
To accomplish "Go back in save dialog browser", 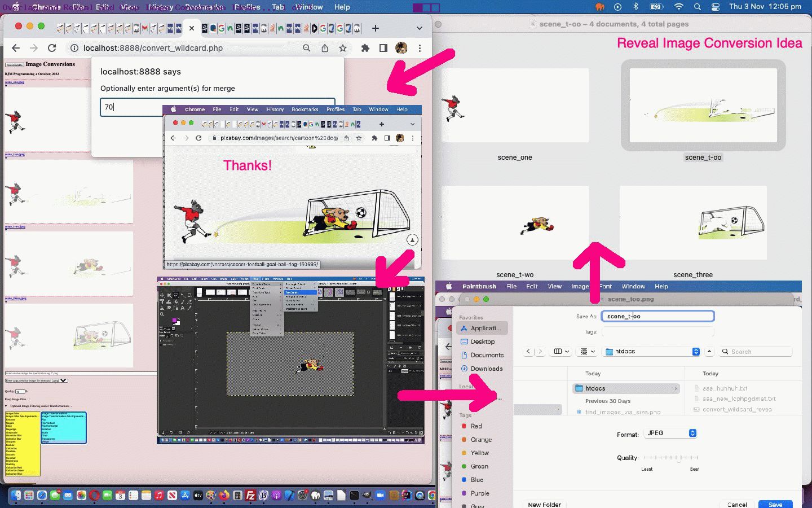I will pos(528,351).
